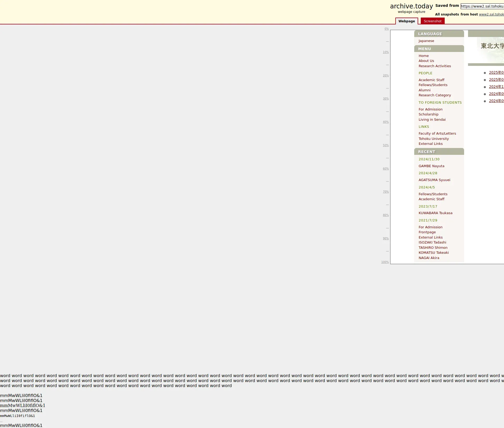Select the Webpage tab
The image size is (504, 428).
(x=406, y=21)
